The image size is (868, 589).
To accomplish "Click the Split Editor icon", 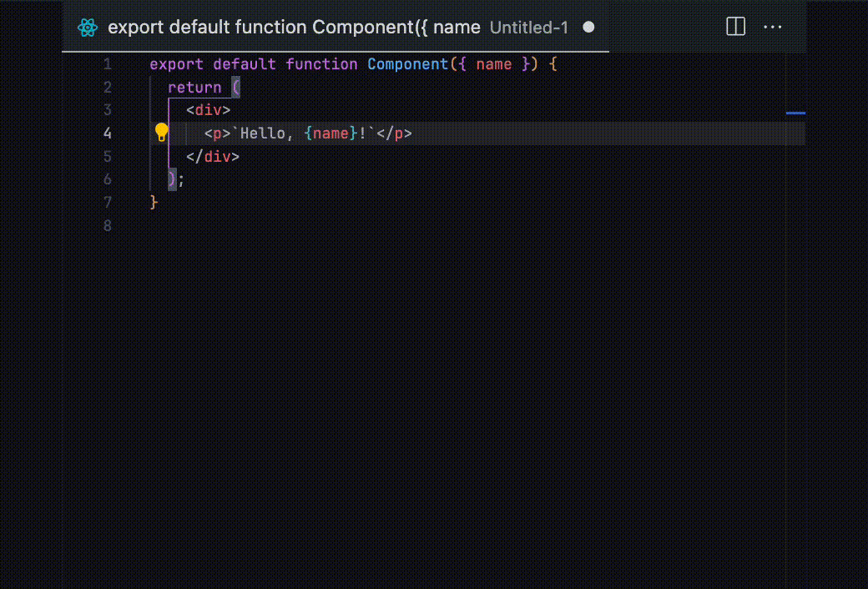I will 735,27.
